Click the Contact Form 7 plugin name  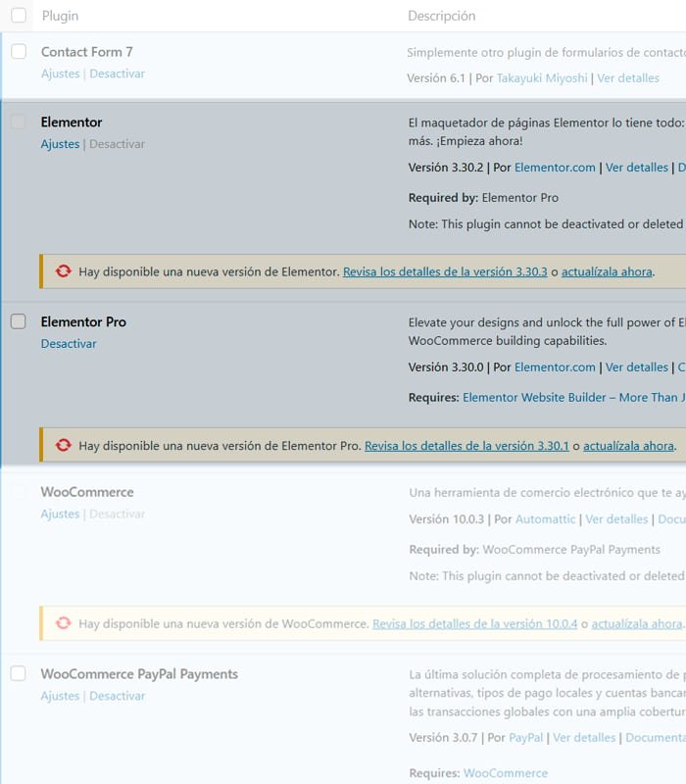click(x=87, y=52)
